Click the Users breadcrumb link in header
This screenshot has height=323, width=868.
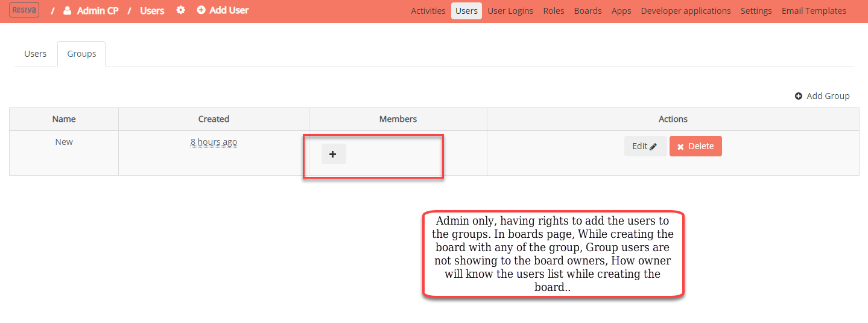click(152, 10)
